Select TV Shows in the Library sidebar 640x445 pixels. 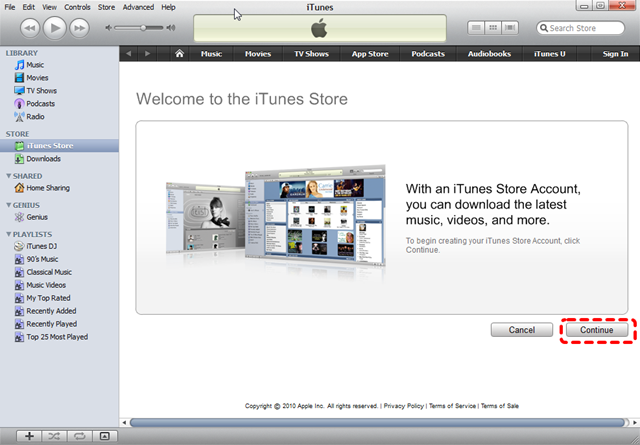click(59, 91)
